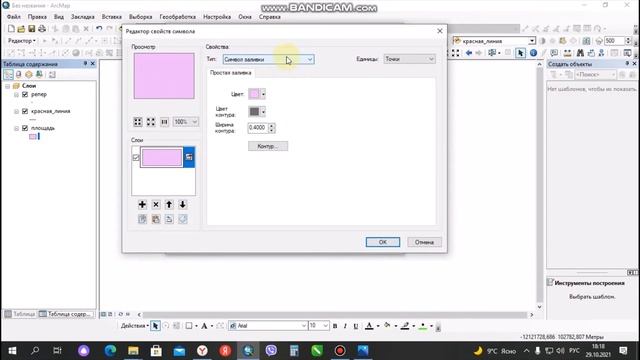Click the Open folder icon in toolbar
Viewport: 640px width, 360px height.
click(x=21, y=29)
